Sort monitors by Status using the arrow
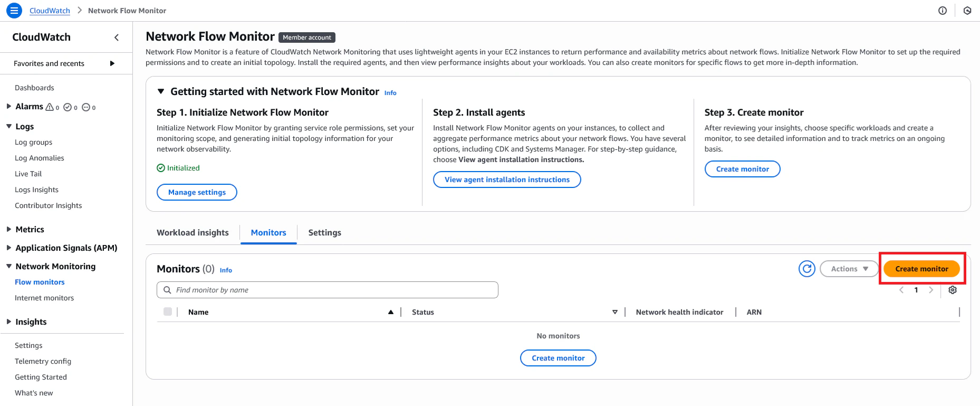 (615, 312)
